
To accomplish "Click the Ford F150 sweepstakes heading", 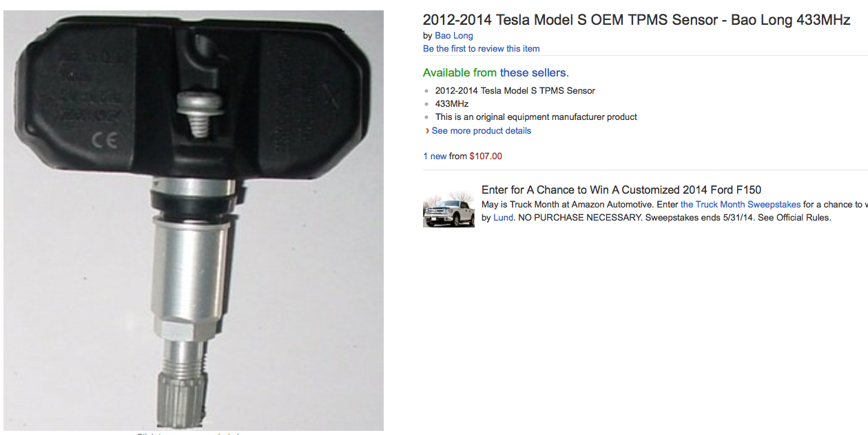I will point(621,190).
